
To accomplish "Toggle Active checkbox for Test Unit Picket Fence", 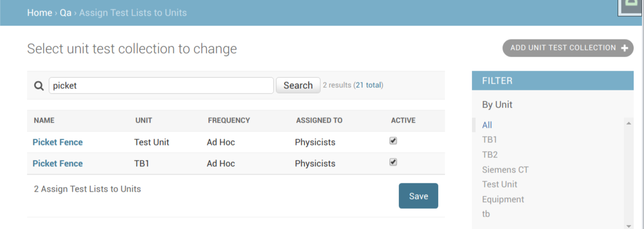I will point(393,141).
